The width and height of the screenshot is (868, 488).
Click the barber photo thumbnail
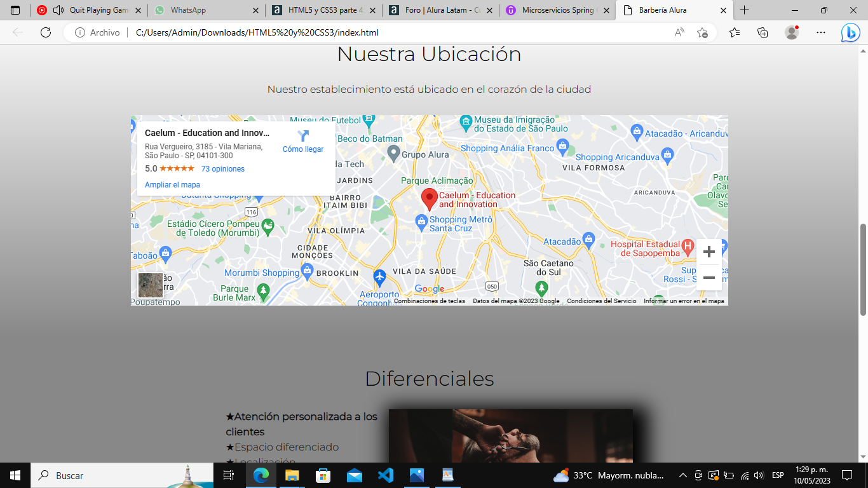511,436
